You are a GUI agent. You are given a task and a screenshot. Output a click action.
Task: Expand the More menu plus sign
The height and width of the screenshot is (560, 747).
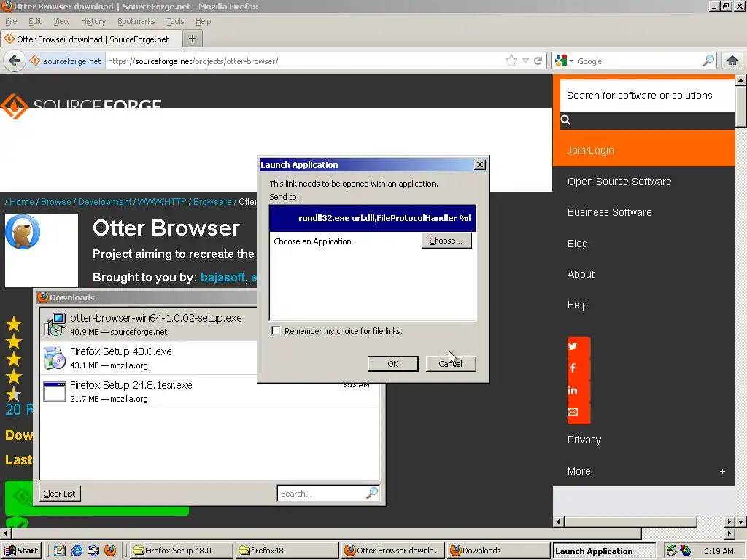coord(722,471)
